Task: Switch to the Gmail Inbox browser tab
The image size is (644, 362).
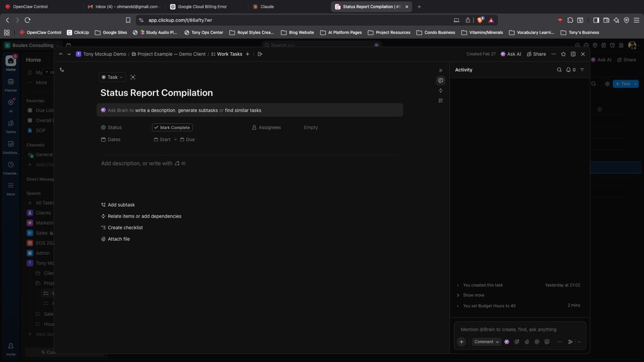Action: click(123, 7)
